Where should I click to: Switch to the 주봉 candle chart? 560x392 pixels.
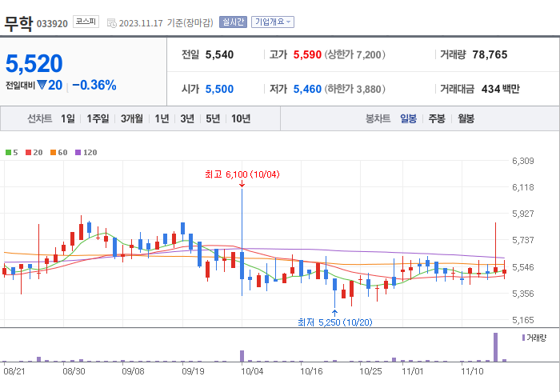[x=437, y=118]
